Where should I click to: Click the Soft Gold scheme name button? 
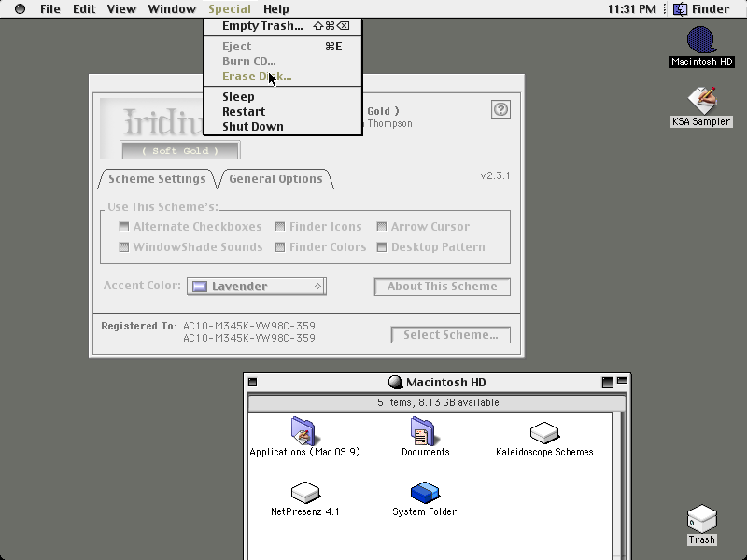point(180,151)
